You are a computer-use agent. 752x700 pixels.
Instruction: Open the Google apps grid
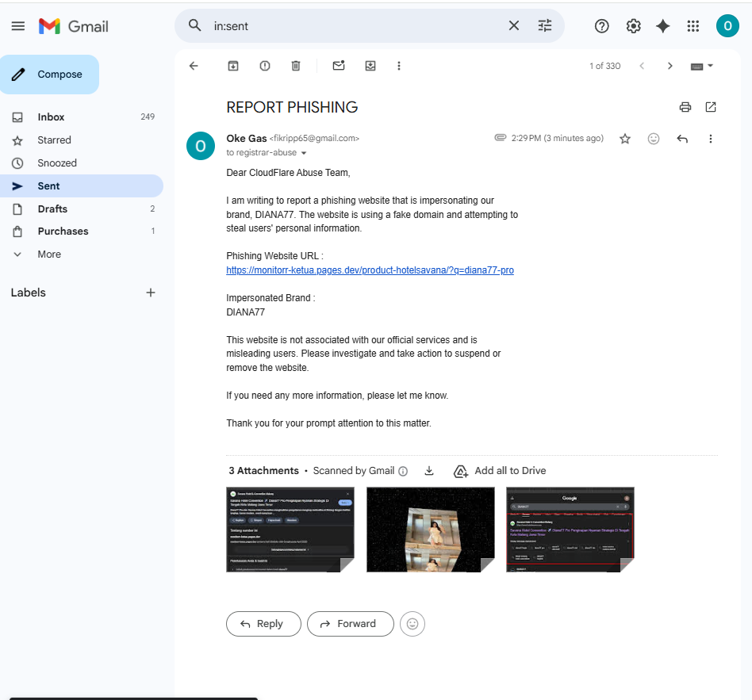(693, 26)
